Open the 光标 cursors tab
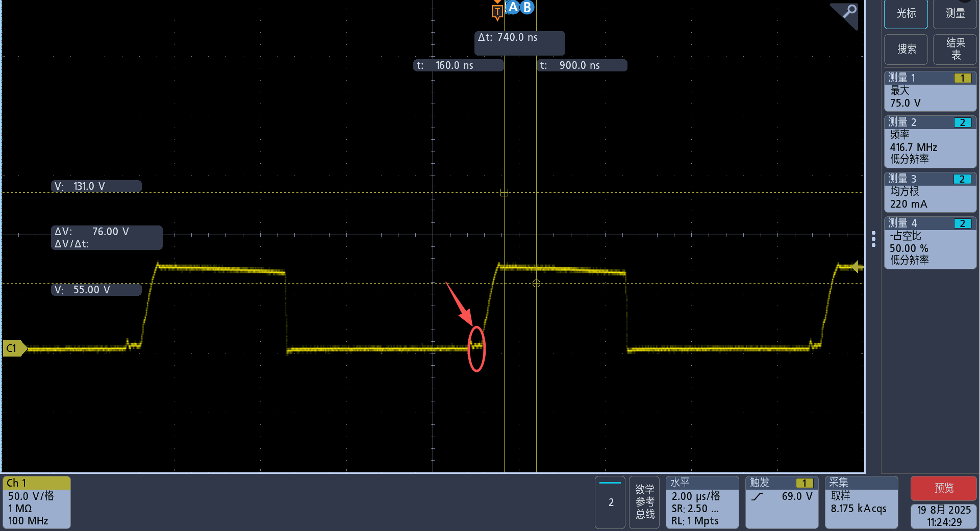Image resolution: width=980 pixels, height=531 pixels. (x=906, y=14)
